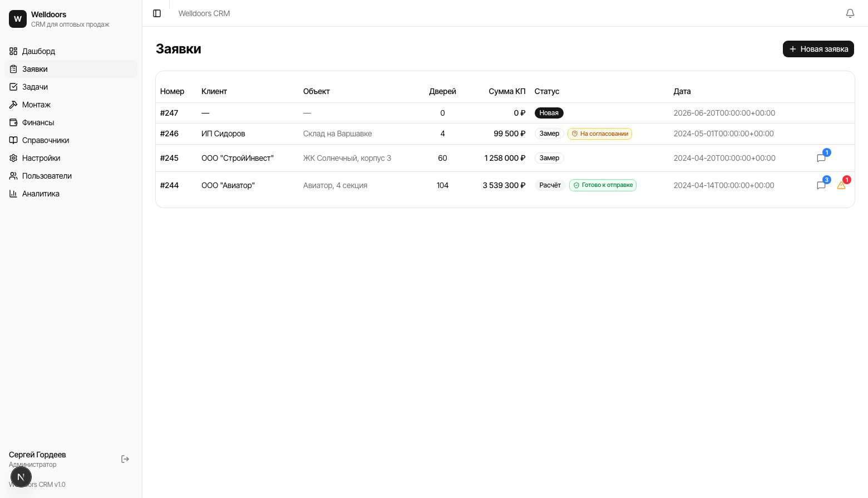868x498 pixels.
Task: Click the Задачи checkmark icon
Action: click(x=13, y=87)
